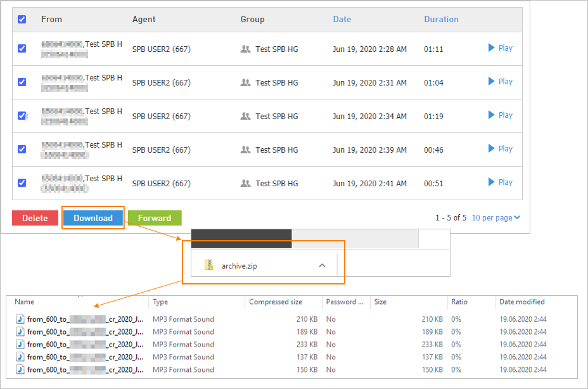Sort archive by Compressed size column
588x389 pixels.
[276, 302]
